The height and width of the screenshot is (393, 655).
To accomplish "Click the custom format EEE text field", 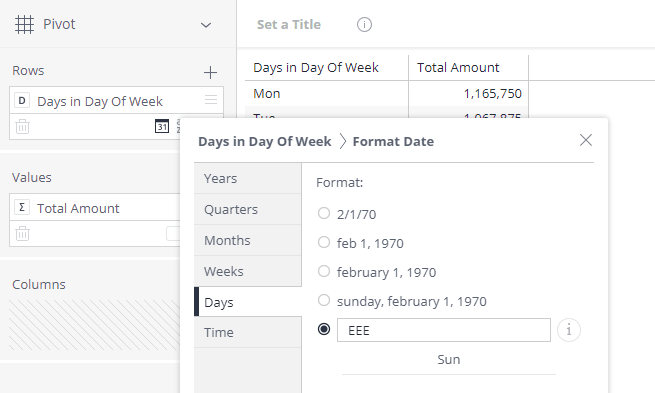I will pos(444,330).
